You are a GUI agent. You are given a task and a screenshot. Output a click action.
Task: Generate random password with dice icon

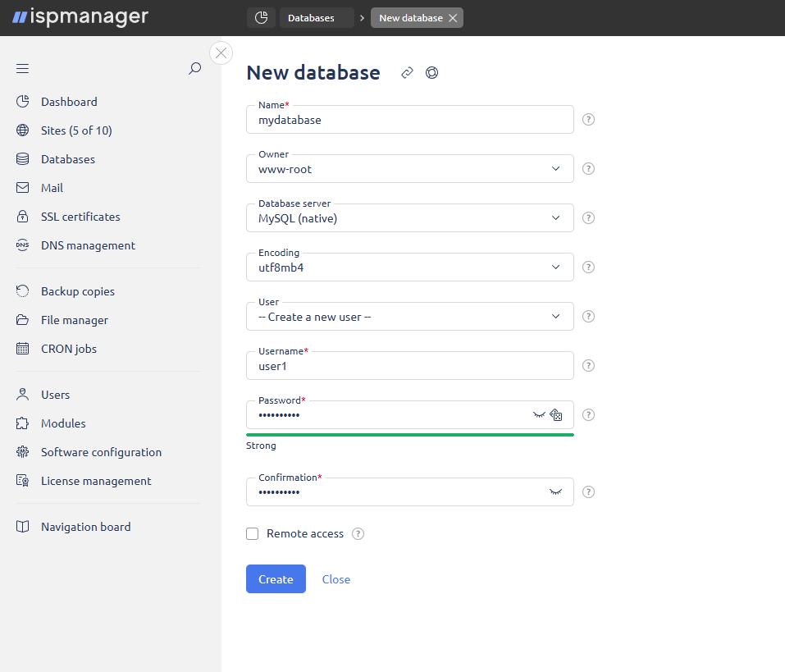(556, 415)
